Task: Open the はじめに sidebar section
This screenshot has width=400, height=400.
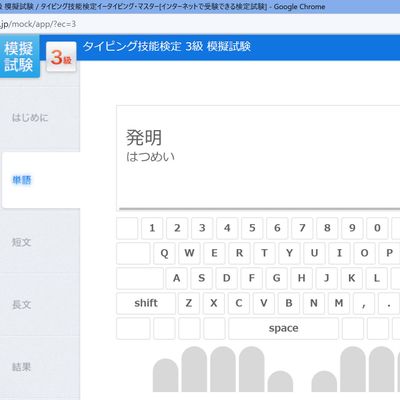Action: coord(40,118)
